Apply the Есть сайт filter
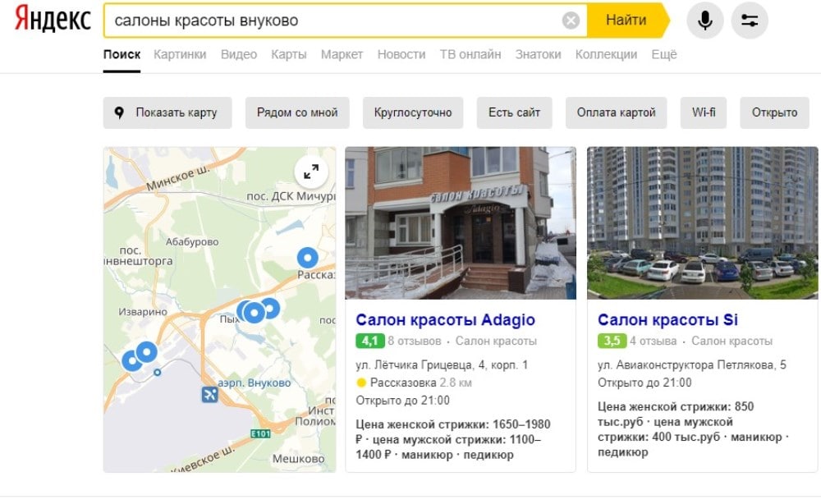This screenshot has height=504, width=821. [x=514, y=112]
